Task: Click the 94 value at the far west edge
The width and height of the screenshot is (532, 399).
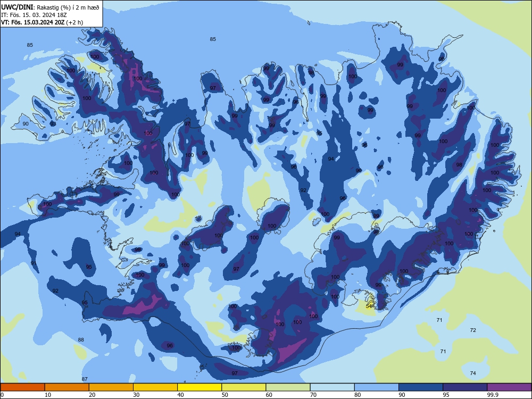Action: (x=18, y=234)
